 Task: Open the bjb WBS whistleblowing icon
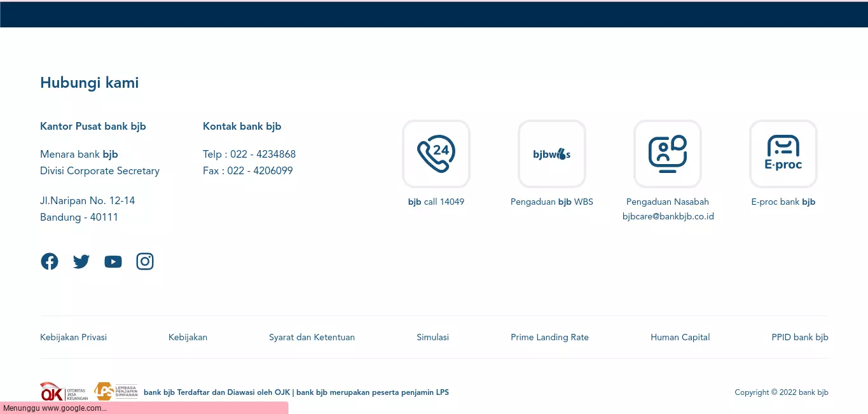pos(552,154)
